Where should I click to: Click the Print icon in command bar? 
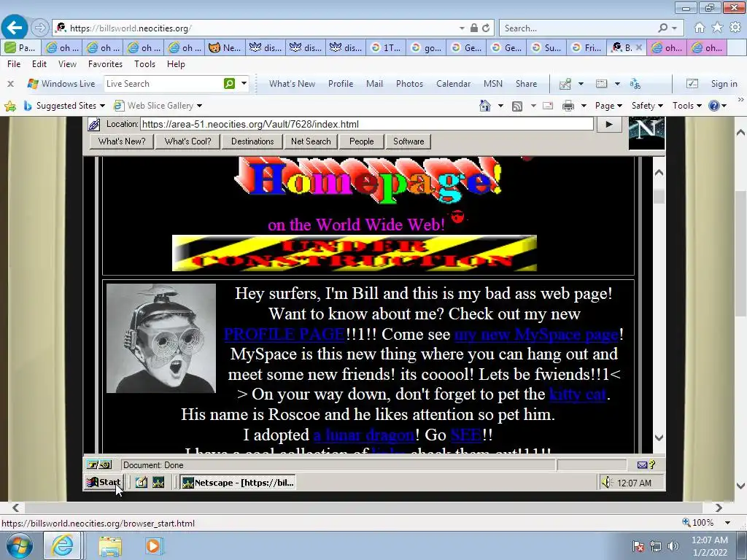click(x=568, y=106)
